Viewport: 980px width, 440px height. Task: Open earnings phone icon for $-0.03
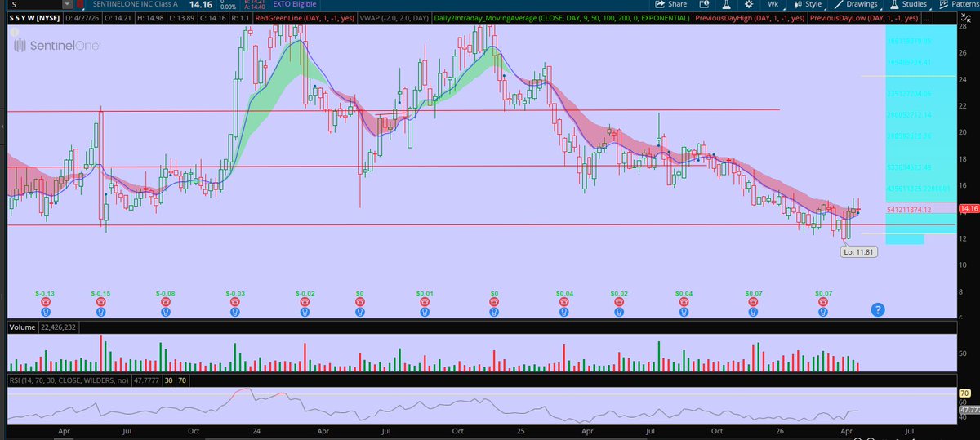[x=234, y=300]
